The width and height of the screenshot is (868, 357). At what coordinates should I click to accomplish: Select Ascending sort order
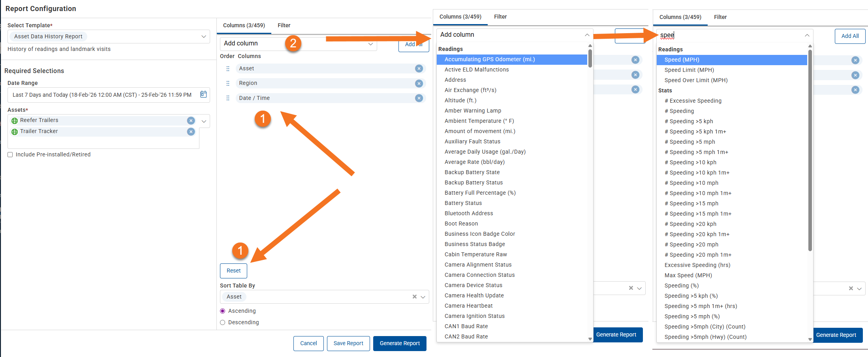(223, 311)
